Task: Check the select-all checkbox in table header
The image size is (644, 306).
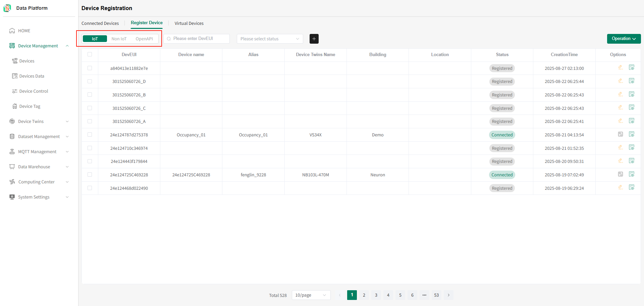Action: [x=90, y=54]
